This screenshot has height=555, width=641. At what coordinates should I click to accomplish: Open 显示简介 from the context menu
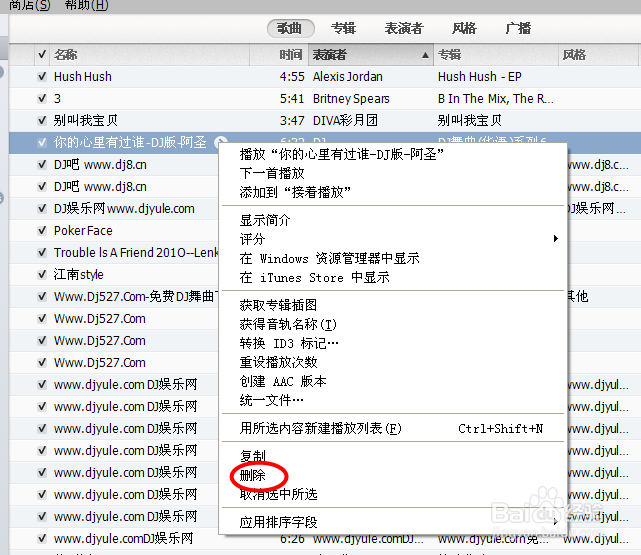265,220
